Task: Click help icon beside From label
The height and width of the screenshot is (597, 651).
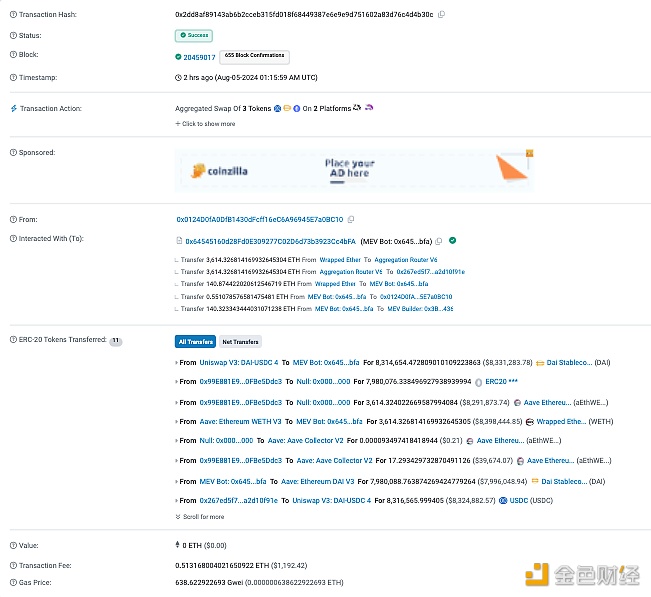Action: (13, 220)
